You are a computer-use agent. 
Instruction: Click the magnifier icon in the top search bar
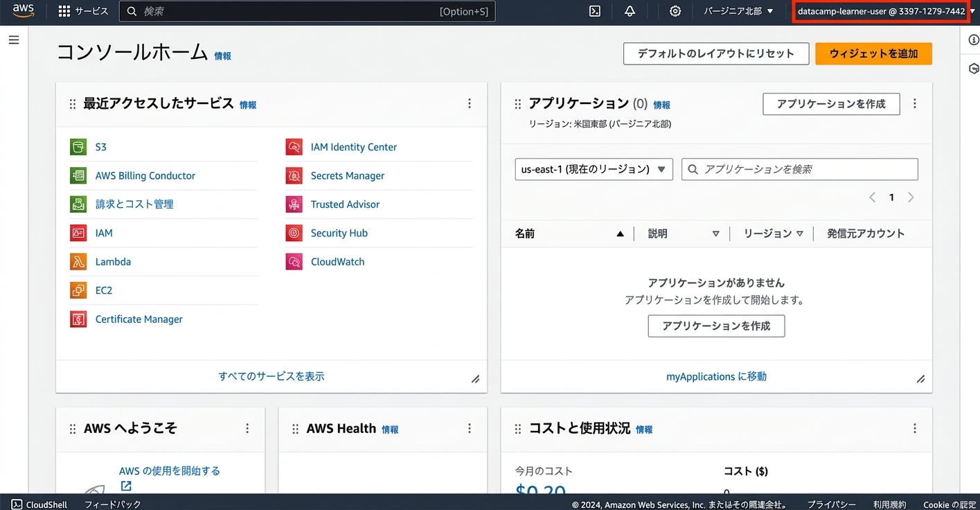[x=132, y=11]
